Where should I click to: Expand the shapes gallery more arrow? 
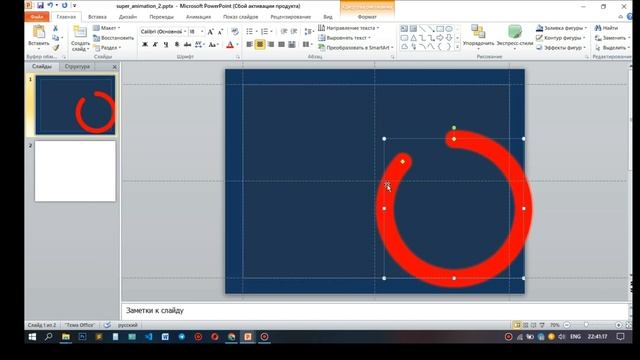(x=457, y=47)
